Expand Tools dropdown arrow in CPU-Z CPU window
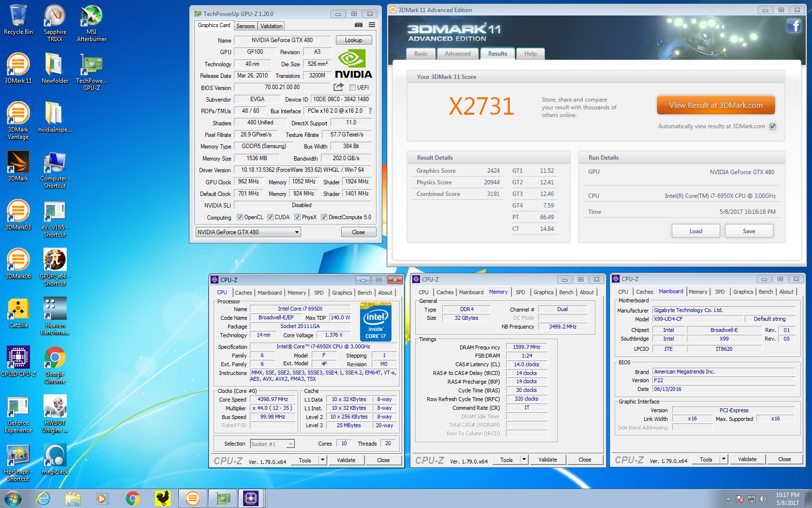 click(x=323, y=460)
